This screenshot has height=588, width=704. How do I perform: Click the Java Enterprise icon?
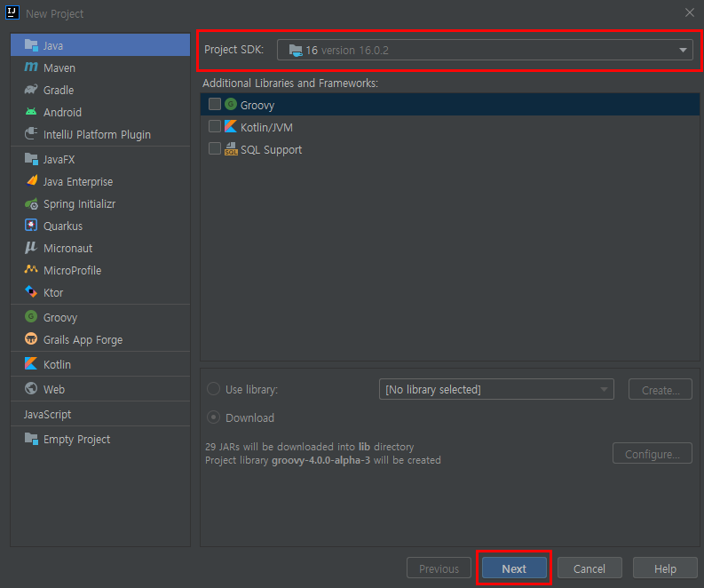(x=31, y=181)
